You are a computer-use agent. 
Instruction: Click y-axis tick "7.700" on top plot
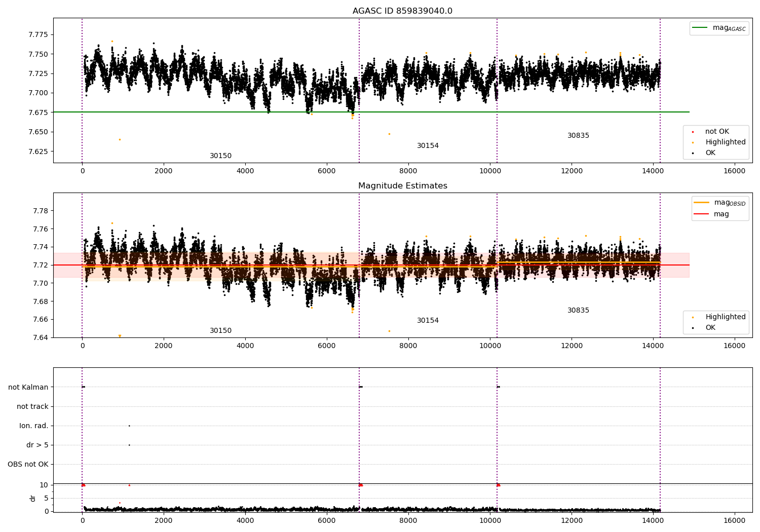coord(39,93)
